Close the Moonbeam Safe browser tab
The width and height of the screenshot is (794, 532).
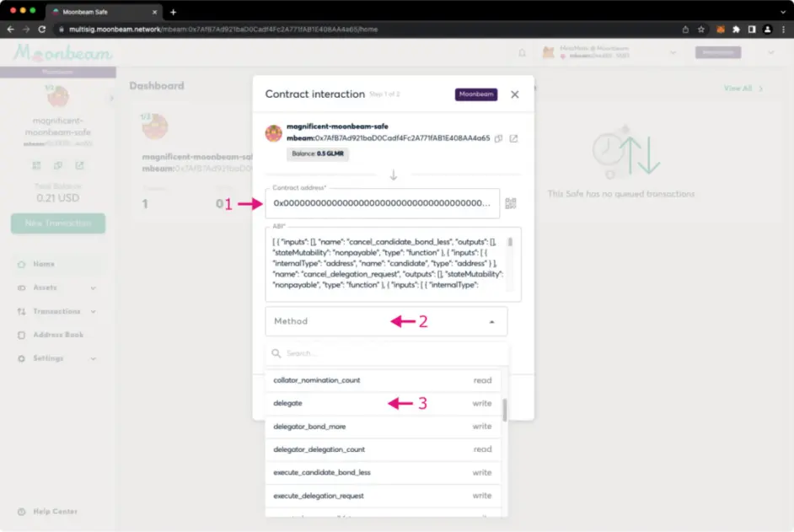point(154,12)
